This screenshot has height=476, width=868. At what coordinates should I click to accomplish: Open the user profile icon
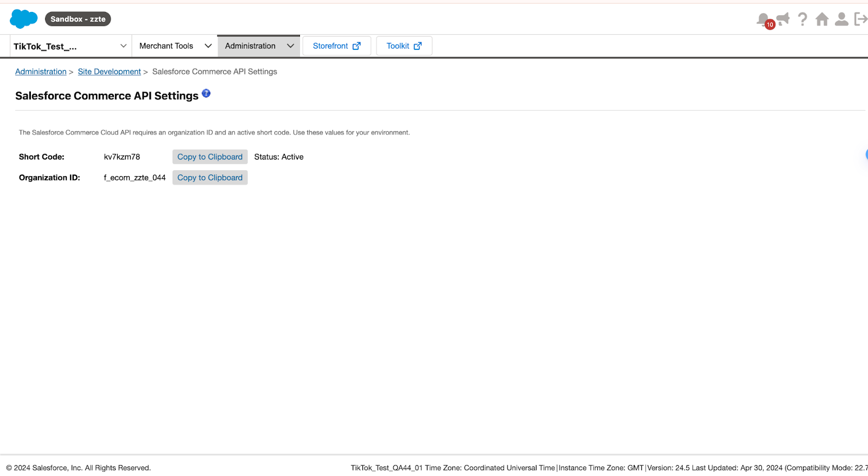(841, 20)
